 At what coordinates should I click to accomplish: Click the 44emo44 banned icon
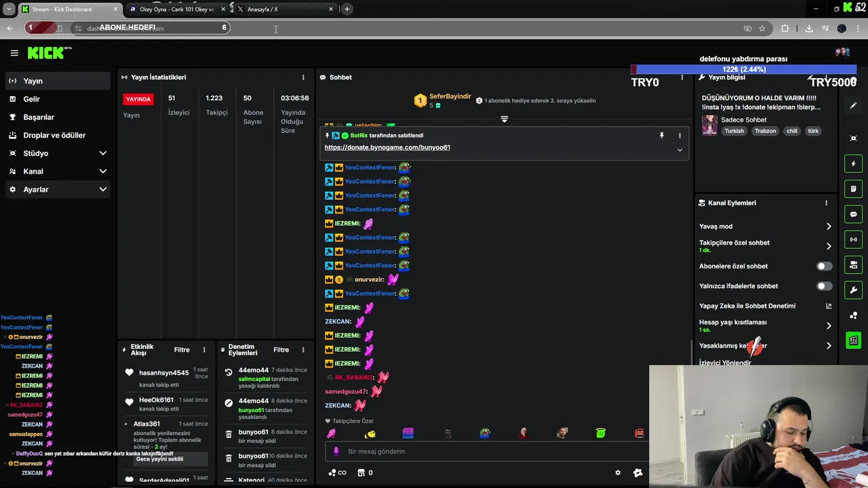pyautogui.click(x=229, y=403)
